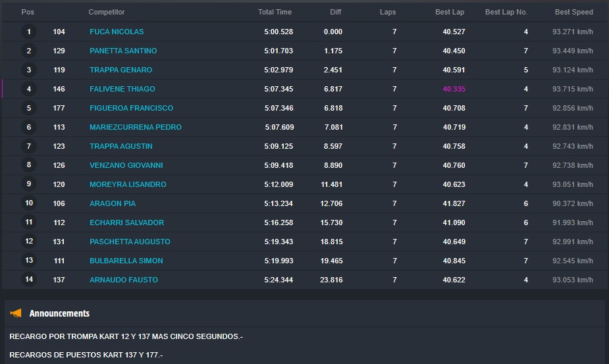Sort by Total Time column header

click(x=275, y=12)
